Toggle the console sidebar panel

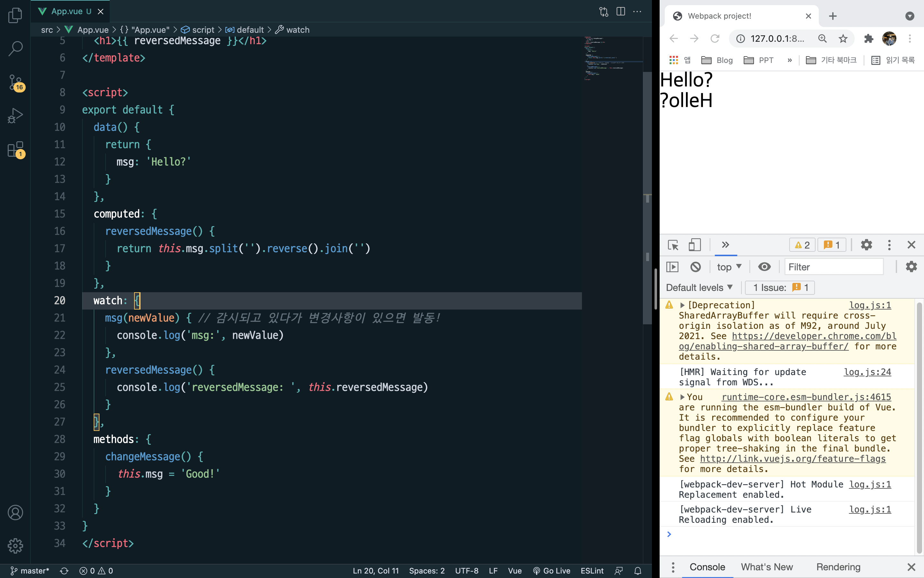672,267
